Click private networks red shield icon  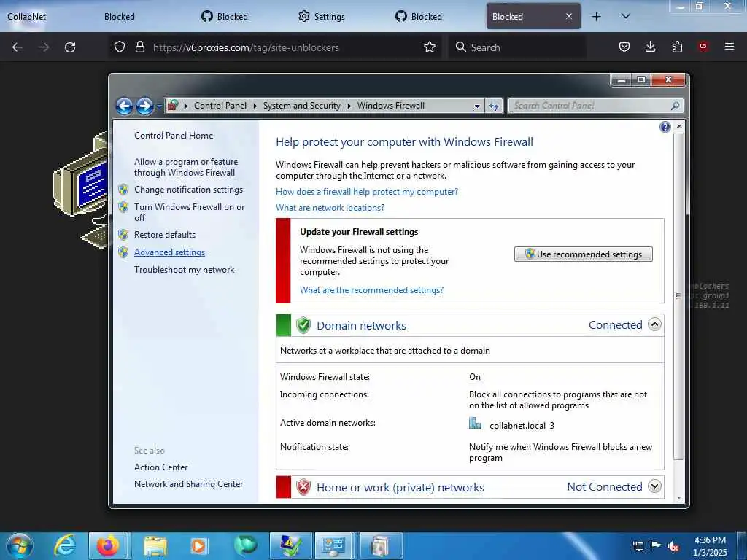point(303,487)
